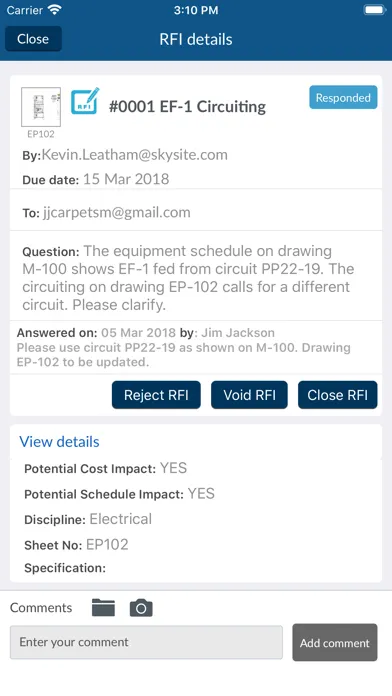Tap the camera icon beside Comments
Viewport: 392px width, 696px height.
coord(141,608)
